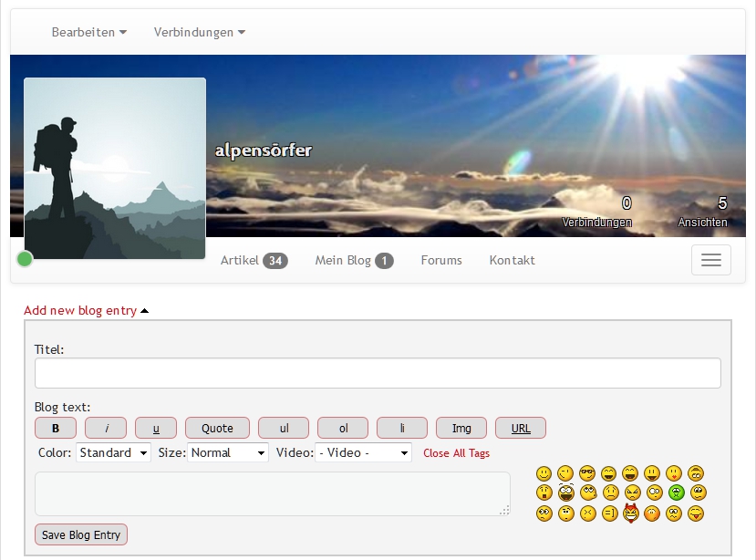Open the Video dropdown selector
756x560 pixels.
tap(363, 452)
